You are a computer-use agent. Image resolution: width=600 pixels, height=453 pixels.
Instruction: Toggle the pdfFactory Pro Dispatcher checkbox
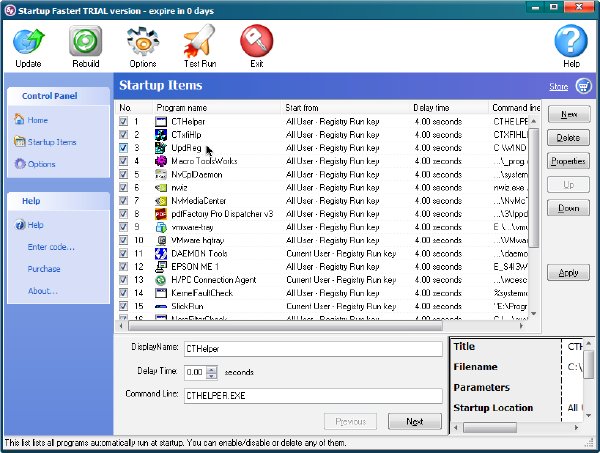pos(123,214)
